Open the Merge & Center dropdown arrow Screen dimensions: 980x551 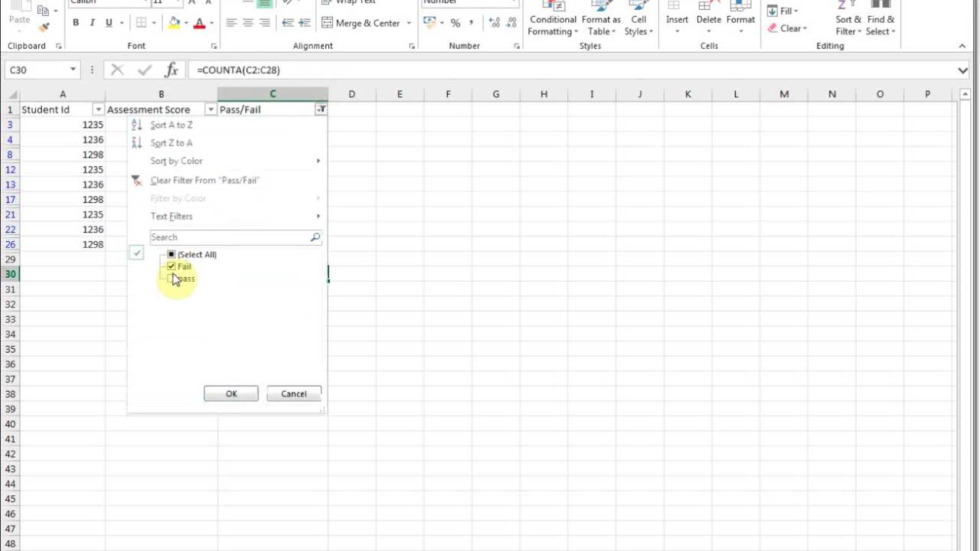(409, 23)
